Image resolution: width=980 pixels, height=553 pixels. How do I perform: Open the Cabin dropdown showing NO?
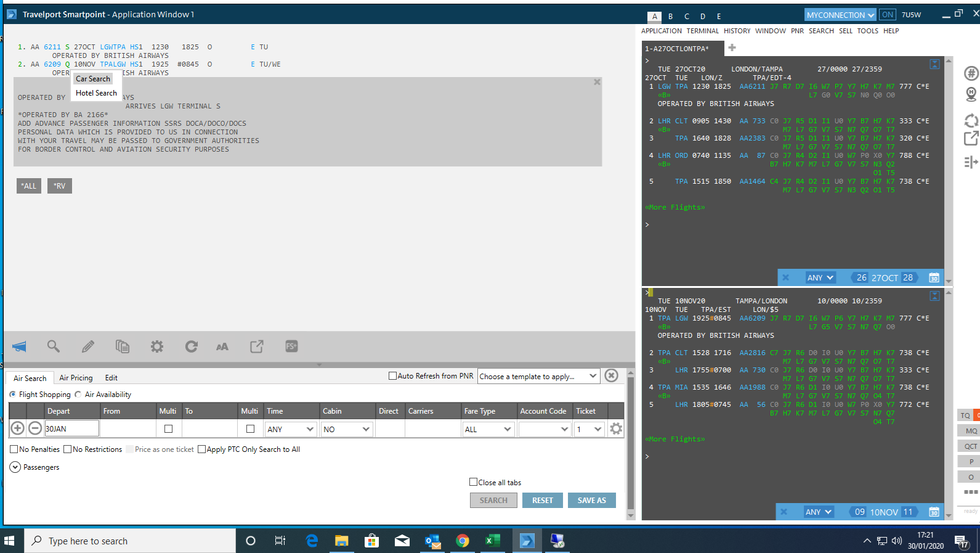click(346, 429)
